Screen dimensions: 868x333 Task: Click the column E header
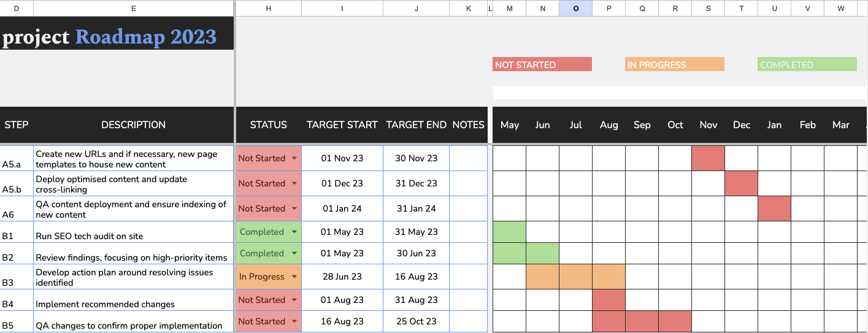coord(134,8)
